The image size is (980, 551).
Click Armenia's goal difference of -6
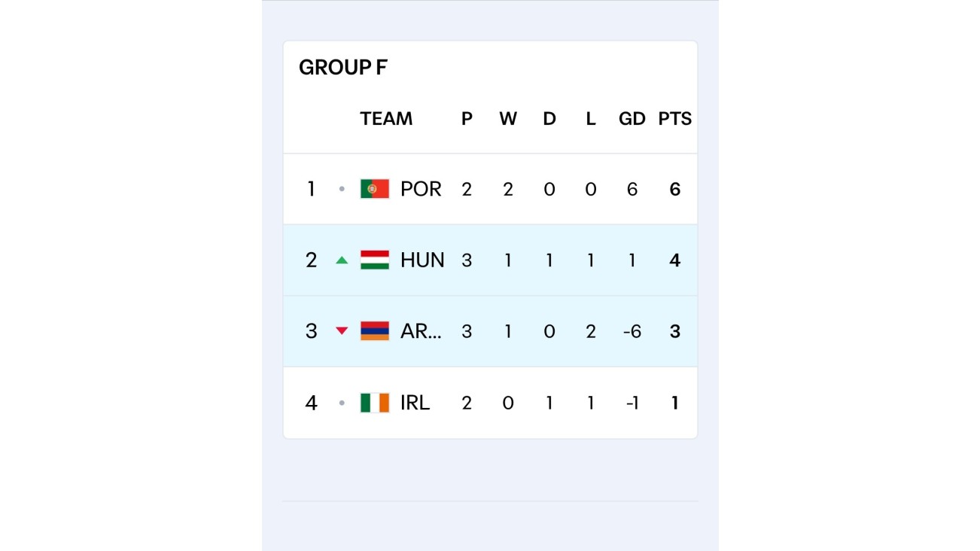(x=632, y=331)
